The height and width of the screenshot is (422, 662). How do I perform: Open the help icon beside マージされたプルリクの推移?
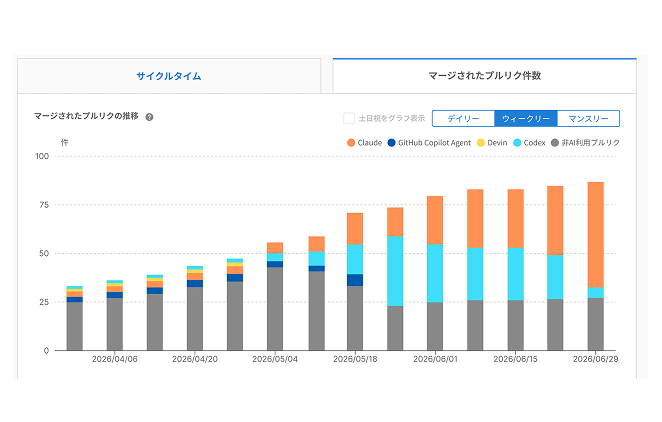149,117
